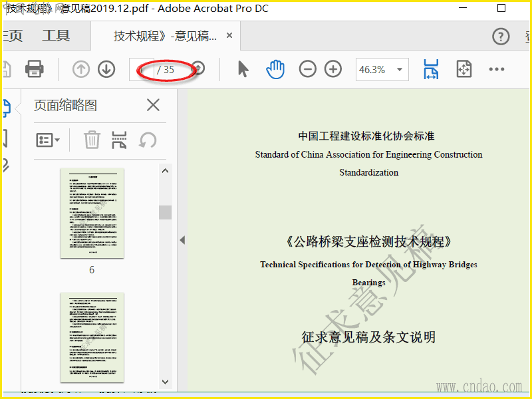Click the thumbnail scrollbar handle
Screen dimensions: 532x399
pyautogui.click(x=165, y=212)
